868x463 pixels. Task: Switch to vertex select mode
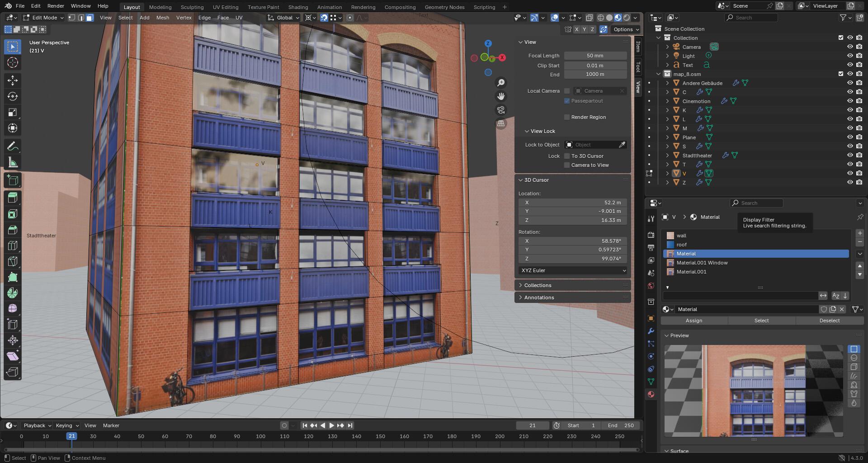click(71, 18)
